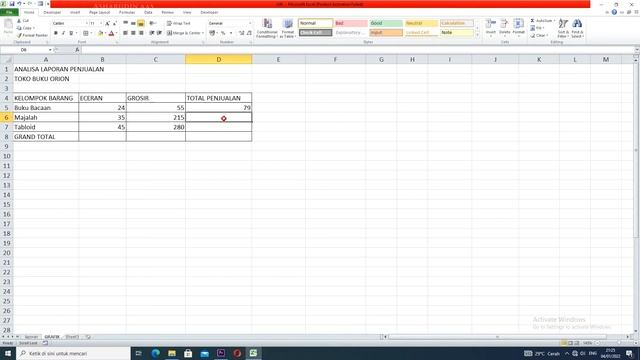
Task: Click the Windows Start button
Action: (7, 353)
